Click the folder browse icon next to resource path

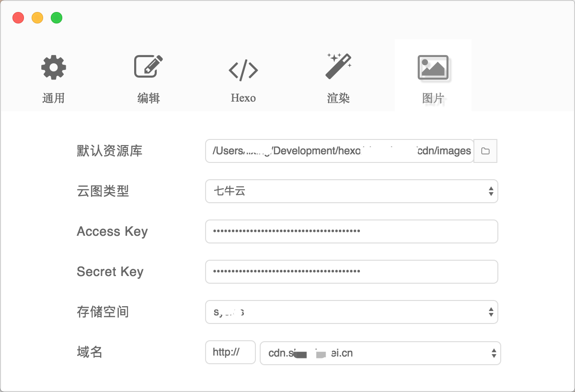[x=485, y=151]
